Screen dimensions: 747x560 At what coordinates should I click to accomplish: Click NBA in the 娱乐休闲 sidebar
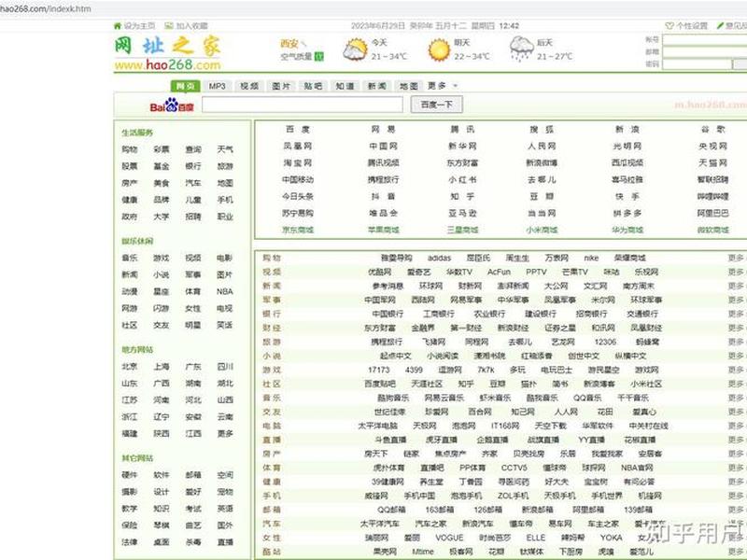(x=225, y=291)
